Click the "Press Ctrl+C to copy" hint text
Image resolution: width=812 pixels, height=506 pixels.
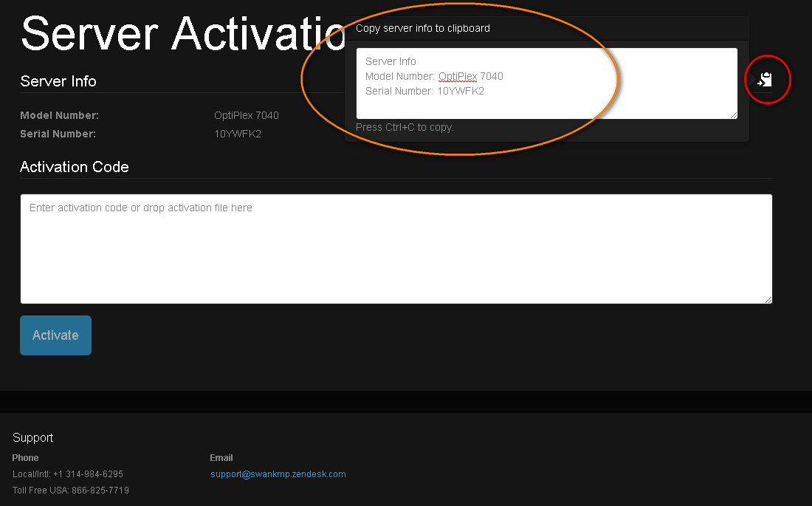[405, 128]
